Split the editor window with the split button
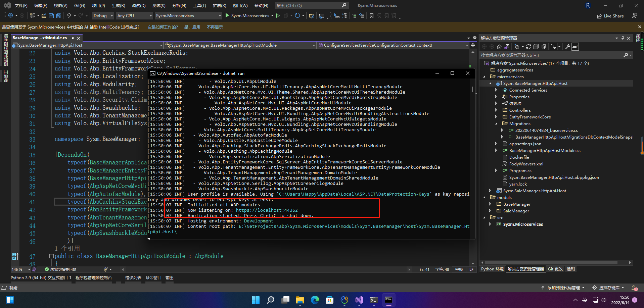This screenshot has width=644, height=308. (x=473, y=45)
